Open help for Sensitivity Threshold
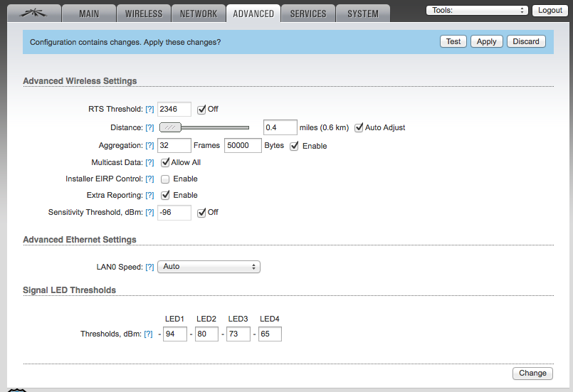 pos(149,212)
